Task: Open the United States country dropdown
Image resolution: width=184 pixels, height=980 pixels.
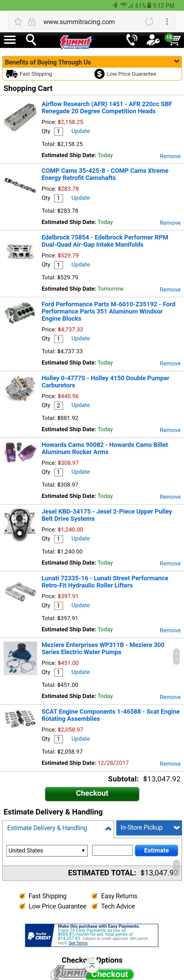Action: click(x=47, y=850)
